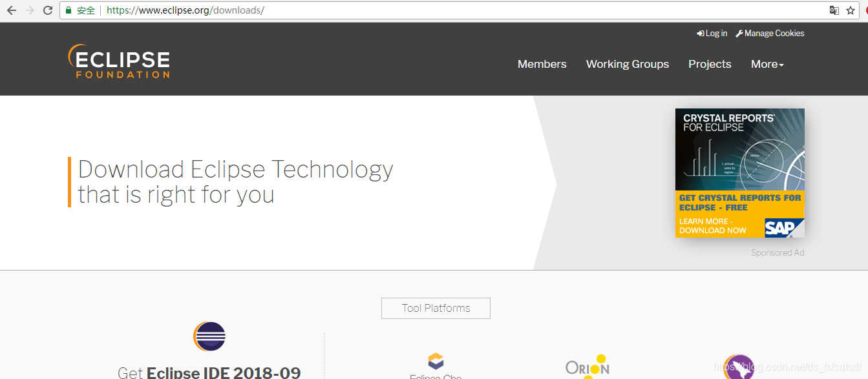Click the SAP logo in the ad
The width and height of the screenshot is (868, 379).
(x=783, y=228)
